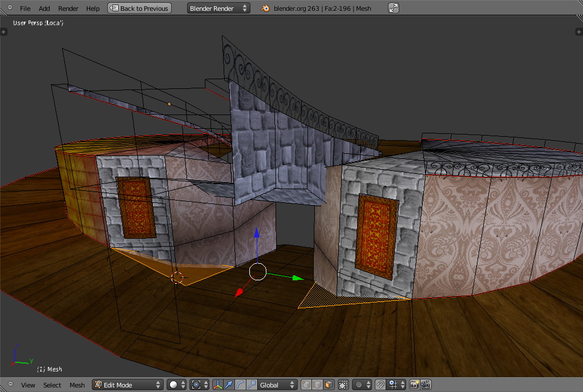
Task: Click the Back to Previous button
Action: [139, 8]
